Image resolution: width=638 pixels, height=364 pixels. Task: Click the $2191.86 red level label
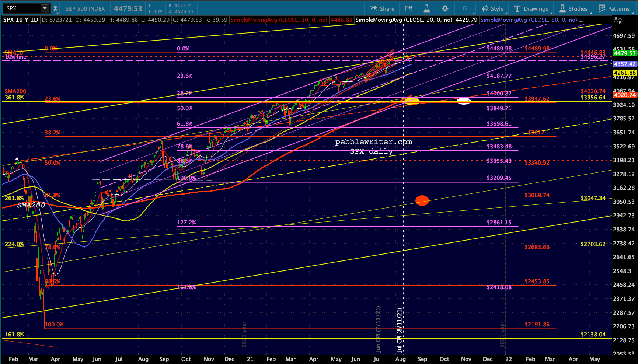tap(537, 325)
